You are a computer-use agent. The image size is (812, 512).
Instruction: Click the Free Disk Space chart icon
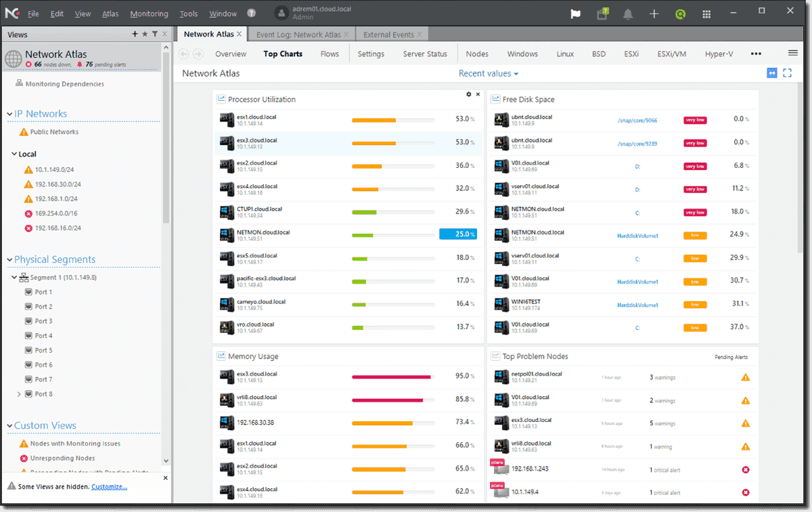(495, 99)
